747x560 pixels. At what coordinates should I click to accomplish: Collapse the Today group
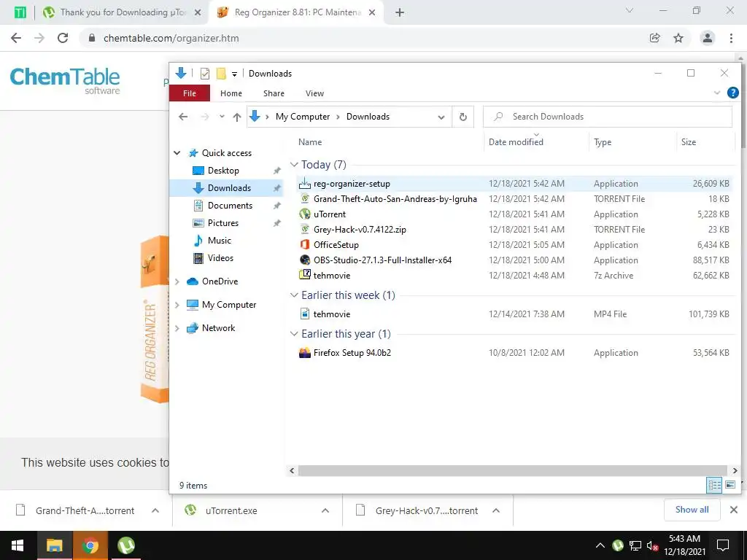(294, 165)
